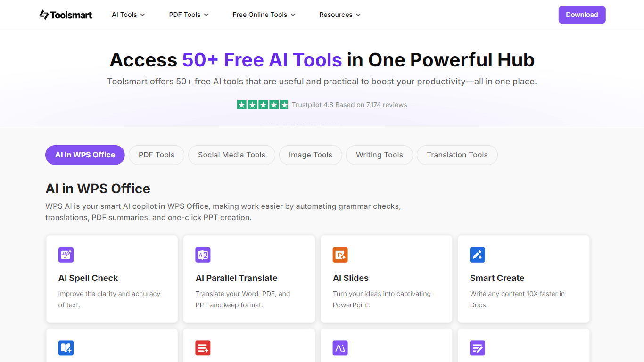Click the red document icon in second row

click(x=203, y=348)
